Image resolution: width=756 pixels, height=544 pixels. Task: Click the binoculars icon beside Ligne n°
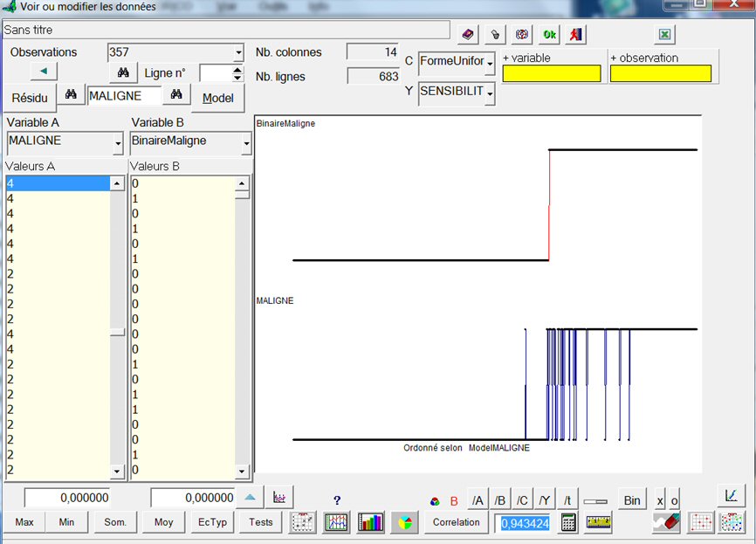123,73
